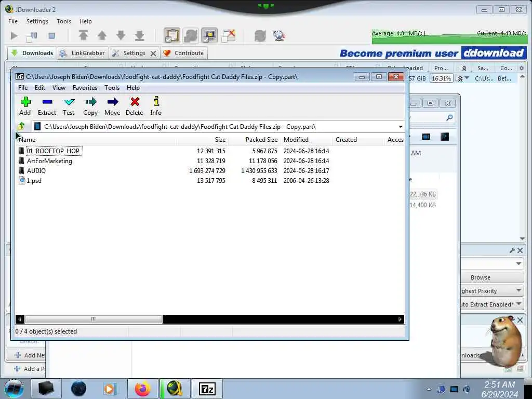Open 7-Zip Help menu
532x399 pixels.
(x=134, y=87)
